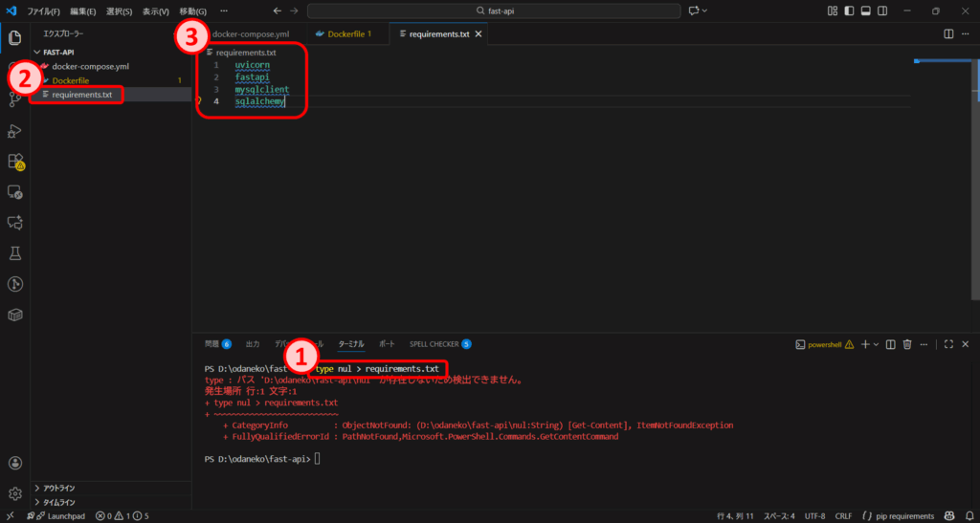
Task: Open the ファイル(F) menu
Action: (x=43, y=11)
